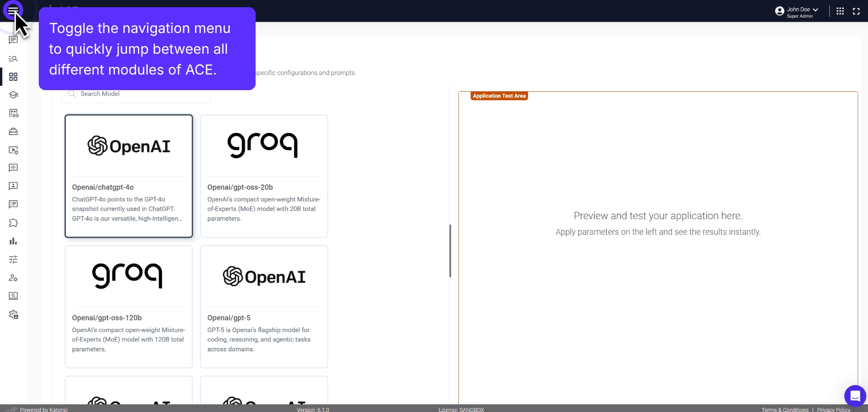This screenshot has width=868, height=412.
Task: Open the puzzle-piece extensions icon in sidebar
Action: 13,223
